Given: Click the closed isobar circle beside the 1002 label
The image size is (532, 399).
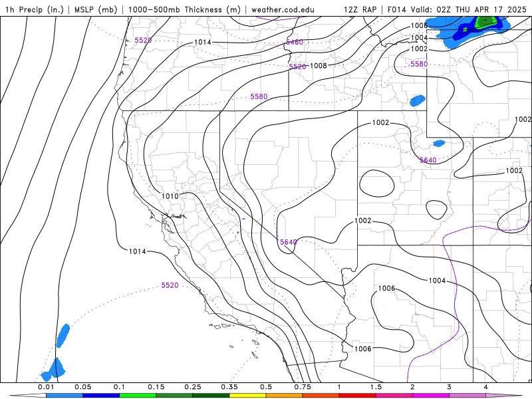Looking at the screenshot, I should 376,184.
